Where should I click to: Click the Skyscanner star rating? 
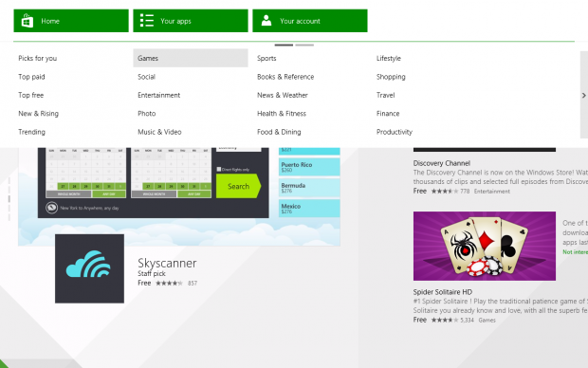pyautogui.click(x=169, y=284)
